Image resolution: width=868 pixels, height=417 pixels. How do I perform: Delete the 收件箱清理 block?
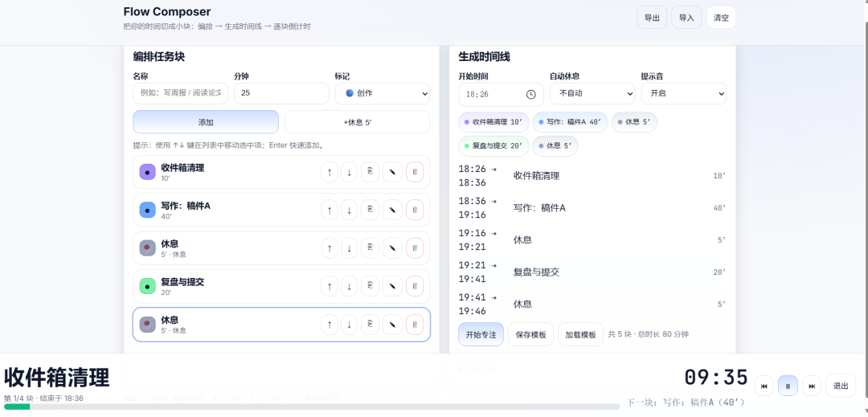[415, 172]
